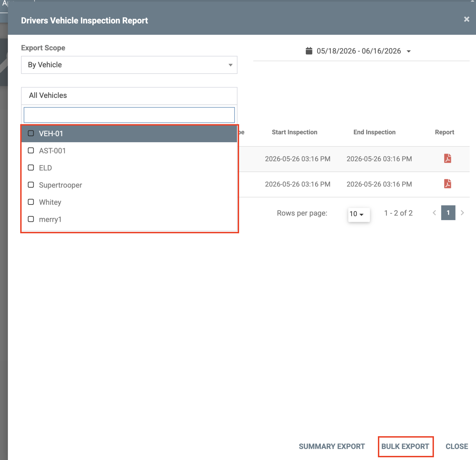The image size is (476, 460).
Task: Select the Supertrooper checkbox
Action: pyautogui.click(x=31, y=185)
